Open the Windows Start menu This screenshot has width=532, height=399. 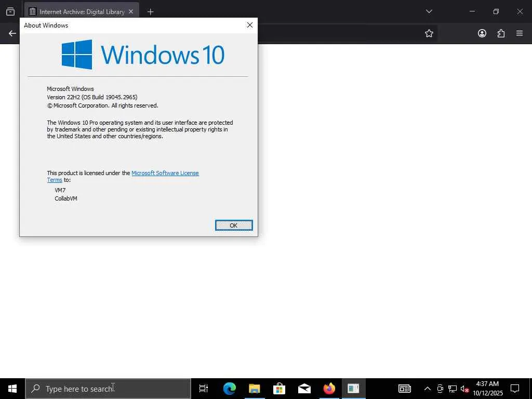[12, 389]
